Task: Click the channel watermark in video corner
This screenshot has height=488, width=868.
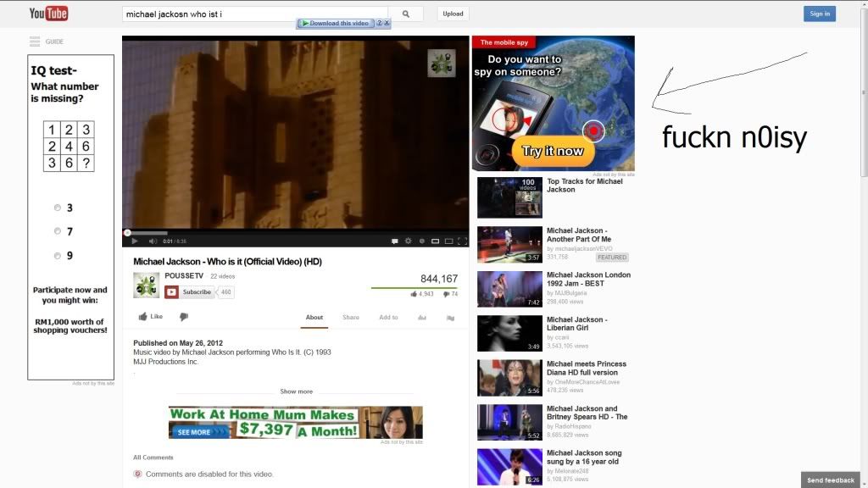Action: (x=441, y=63)
